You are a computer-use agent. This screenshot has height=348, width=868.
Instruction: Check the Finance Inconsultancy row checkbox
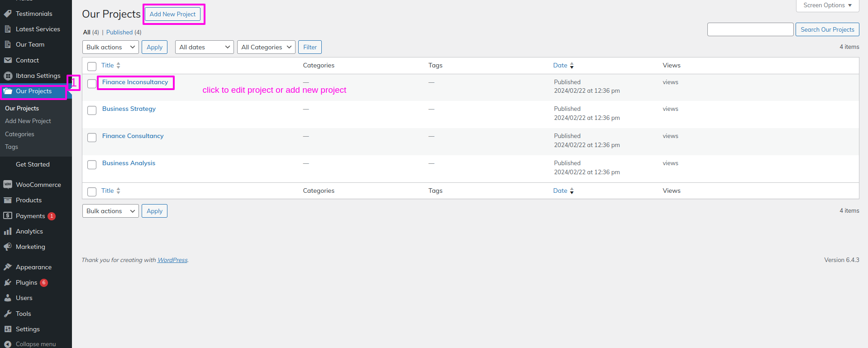92,84
